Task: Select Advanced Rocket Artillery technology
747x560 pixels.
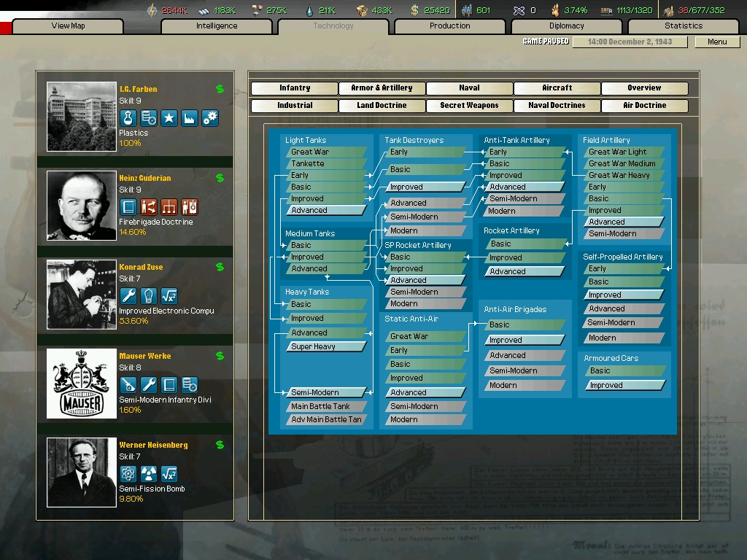Action: click(x=525, y=271)
